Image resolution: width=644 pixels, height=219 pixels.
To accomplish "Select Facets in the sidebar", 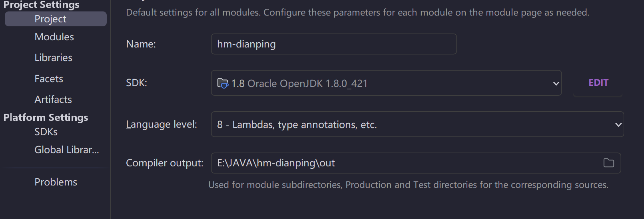I will coord(49,79).
